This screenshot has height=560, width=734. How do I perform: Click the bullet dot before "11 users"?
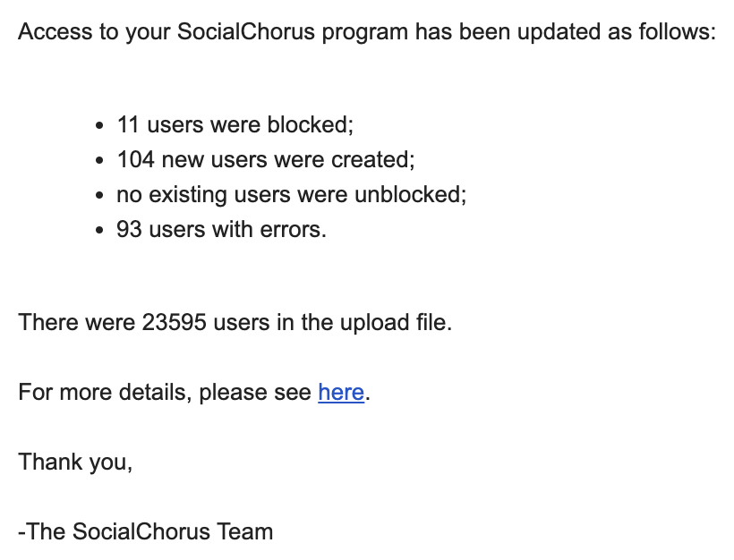point(98,126)
